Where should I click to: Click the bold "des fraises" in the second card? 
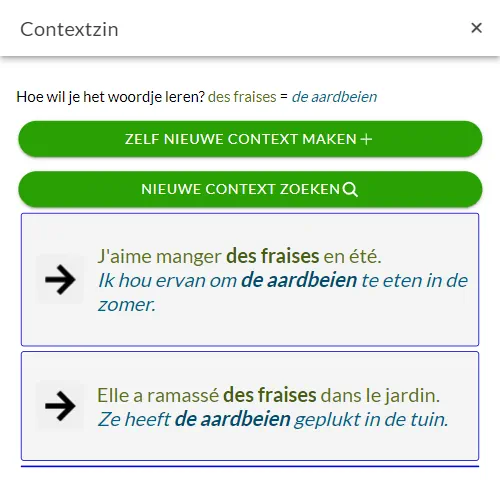tap(269, 395)
